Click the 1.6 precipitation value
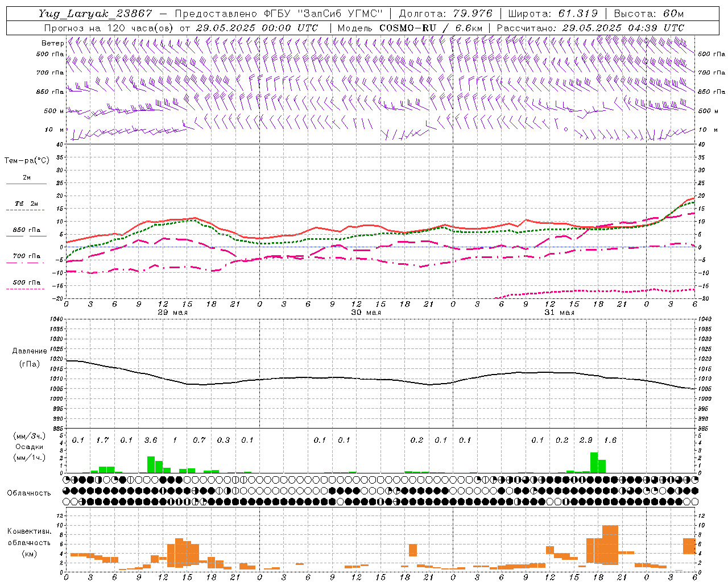Viewport: 728px width, 582px height. click(x=610, y=440)
